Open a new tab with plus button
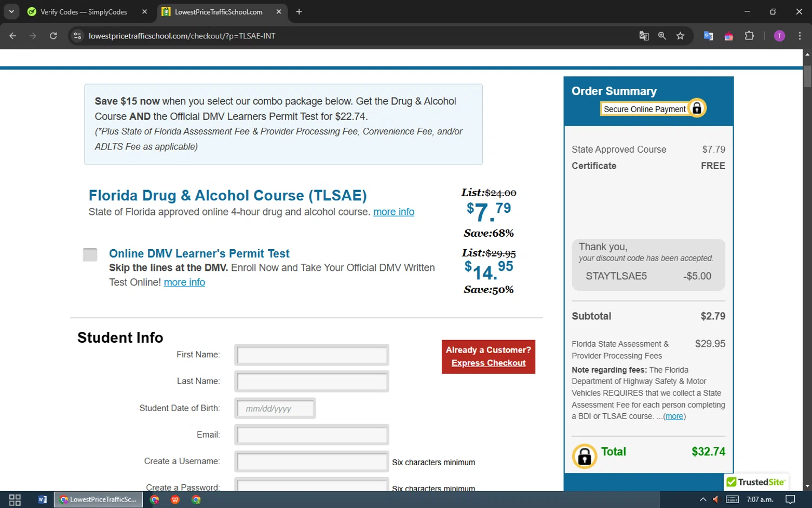 coord(299,11)
